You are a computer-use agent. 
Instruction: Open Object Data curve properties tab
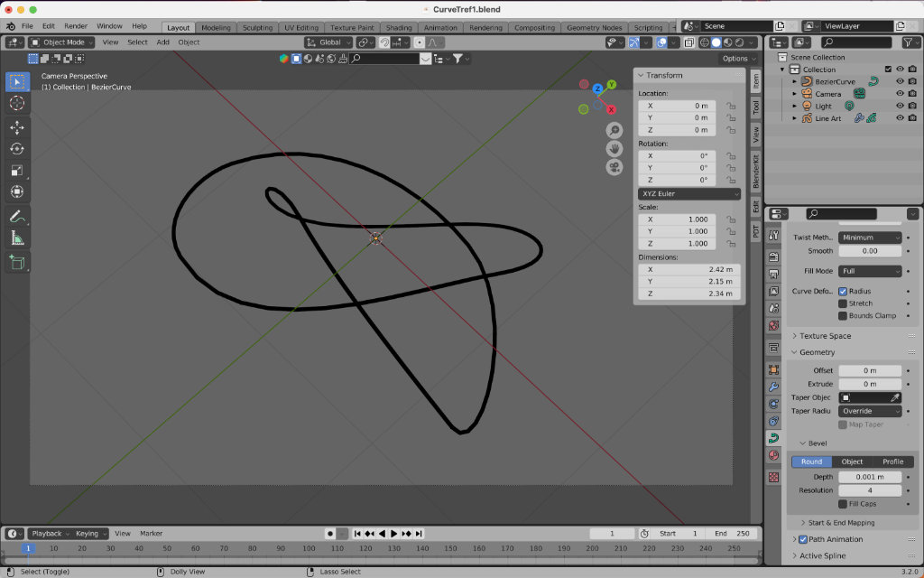pyautogui.click(x=774, y=438)
